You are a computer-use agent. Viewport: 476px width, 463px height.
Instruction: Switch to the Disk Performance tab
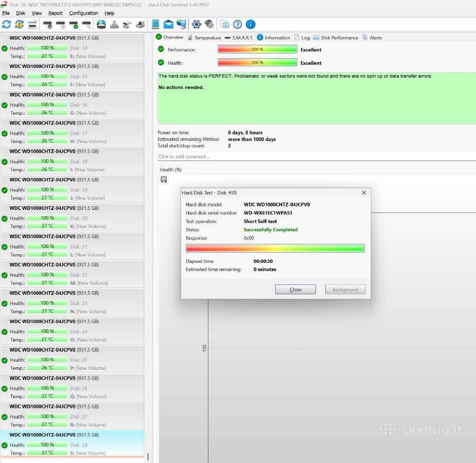336,38
